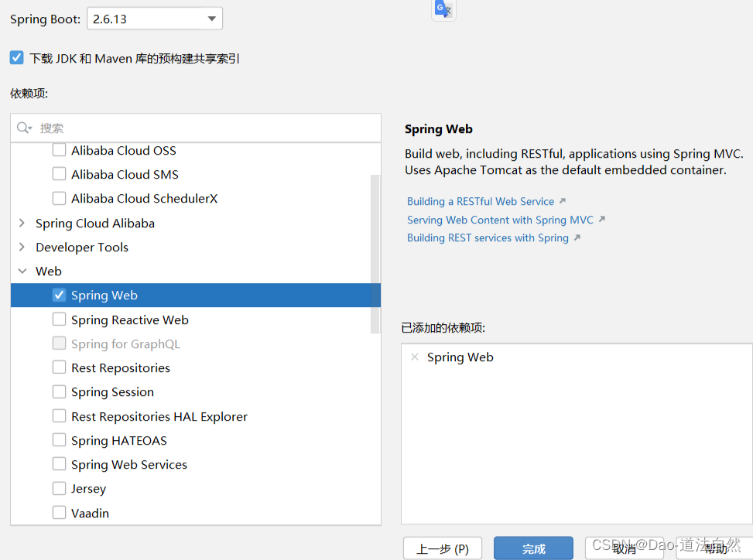Click the Google Translate icon at top
Viewport: 753px width, 560px height.
(443, 9)
